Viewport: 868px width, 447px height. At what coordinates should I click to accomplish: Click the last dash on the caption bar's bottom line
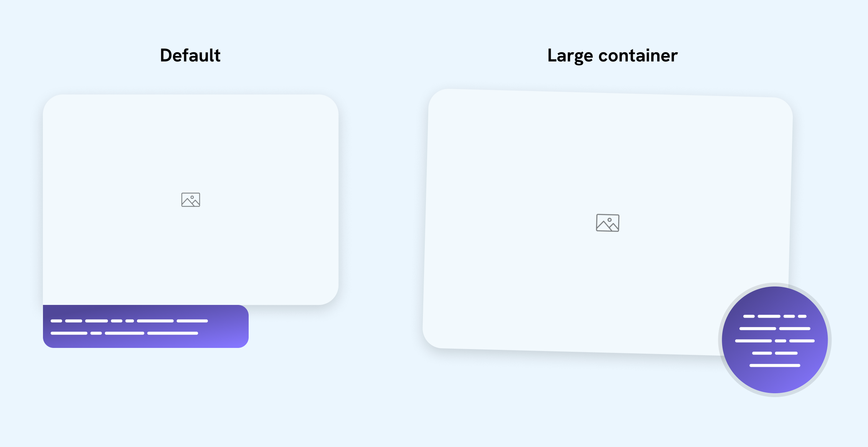(173, 333)
